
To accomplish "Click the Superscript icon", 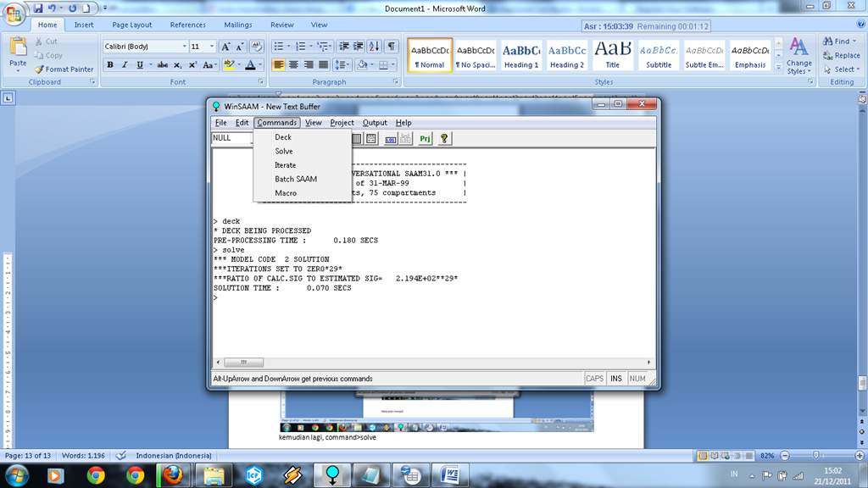I will tap(192, 64).
